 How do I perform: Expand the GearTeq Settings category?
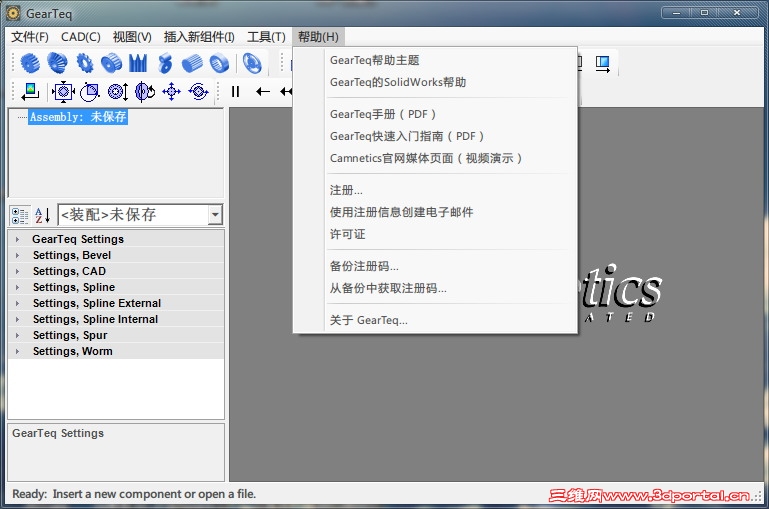[x=17, y=239]
